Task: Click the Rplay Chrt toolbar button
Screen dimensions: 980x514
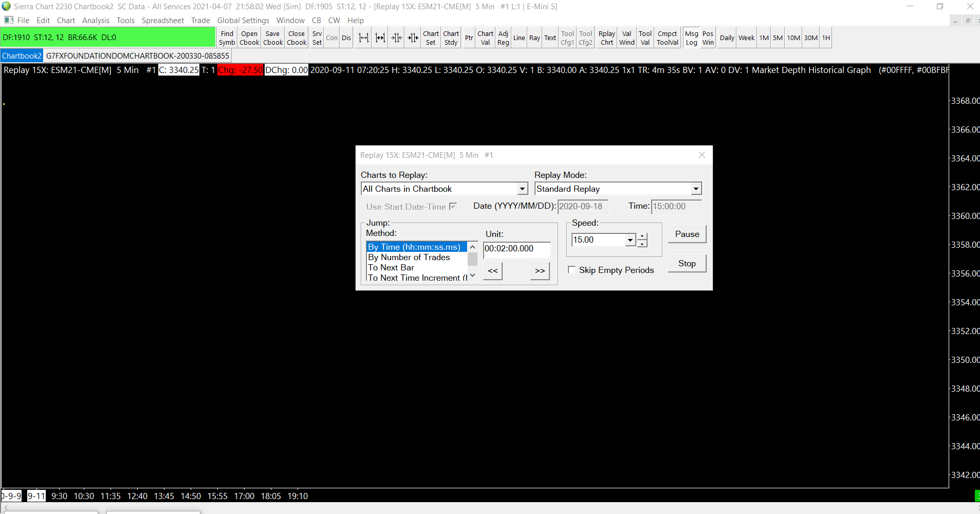Action: coord(607,38)
